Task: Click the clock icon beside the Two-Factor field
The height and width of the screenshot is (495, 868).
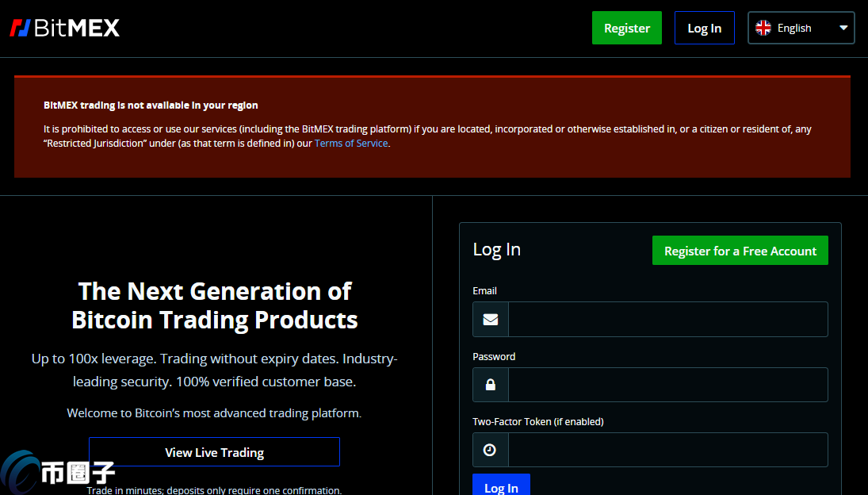Action: [x=491, y=450]
